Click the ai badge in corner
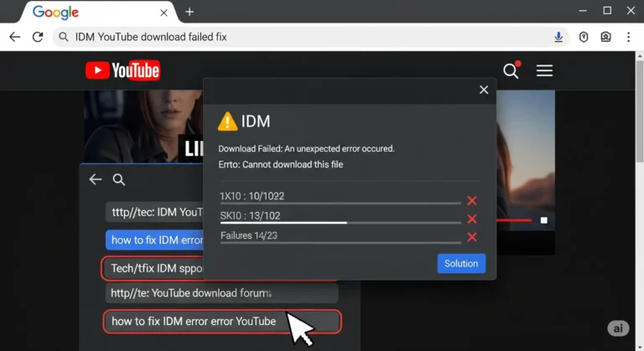This screenshot has height=351, width=644. [618, 328]
